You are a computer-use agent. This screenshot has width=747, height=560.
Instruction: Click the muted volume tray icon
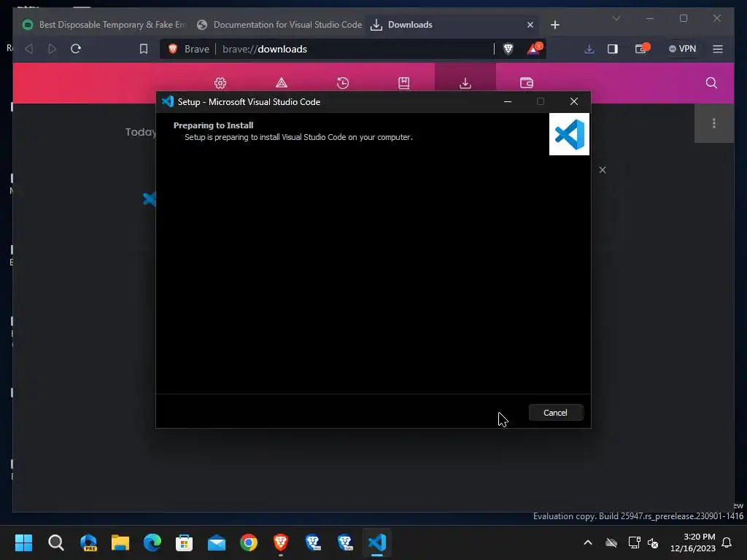tap(653, 542)
